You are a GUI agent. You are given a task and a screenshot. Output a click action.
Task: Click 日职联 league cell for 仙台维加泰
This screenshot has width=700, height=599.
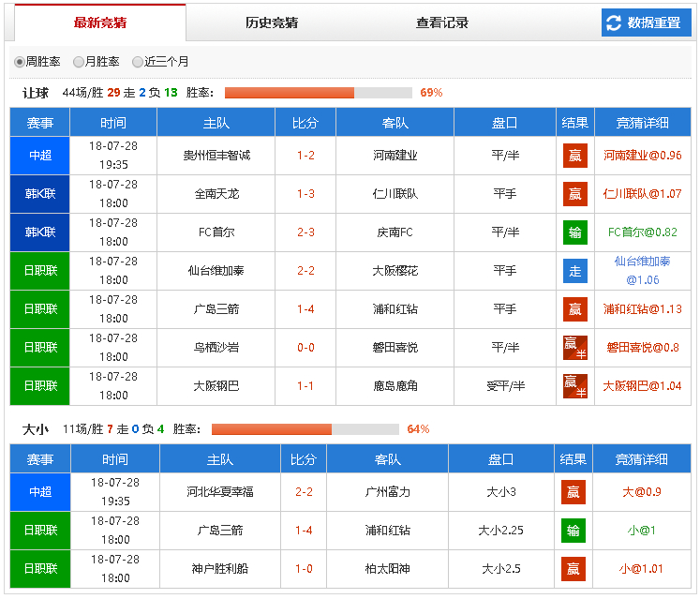(x=39, y=271)
